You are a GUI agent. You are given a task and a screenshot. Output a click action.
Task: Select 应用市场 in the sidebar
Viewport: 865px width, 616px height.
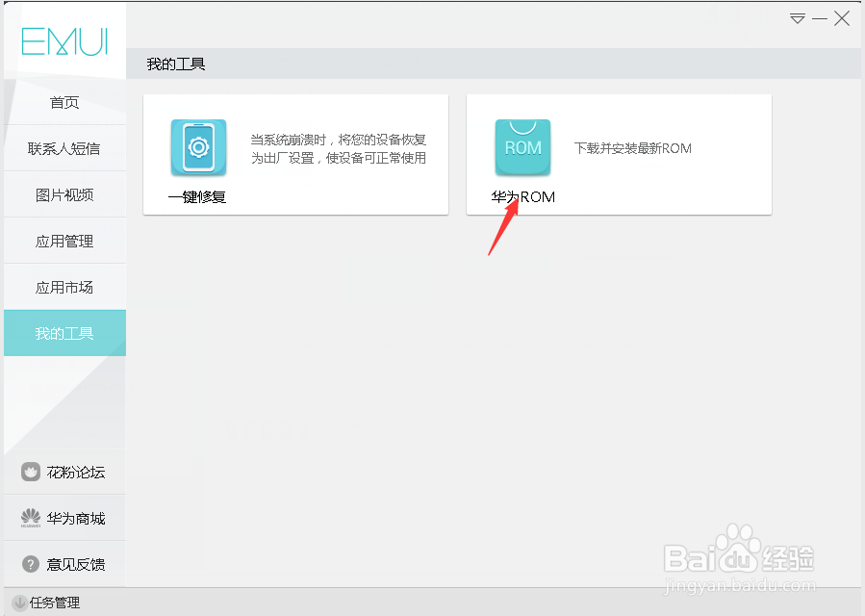[64, 288]
